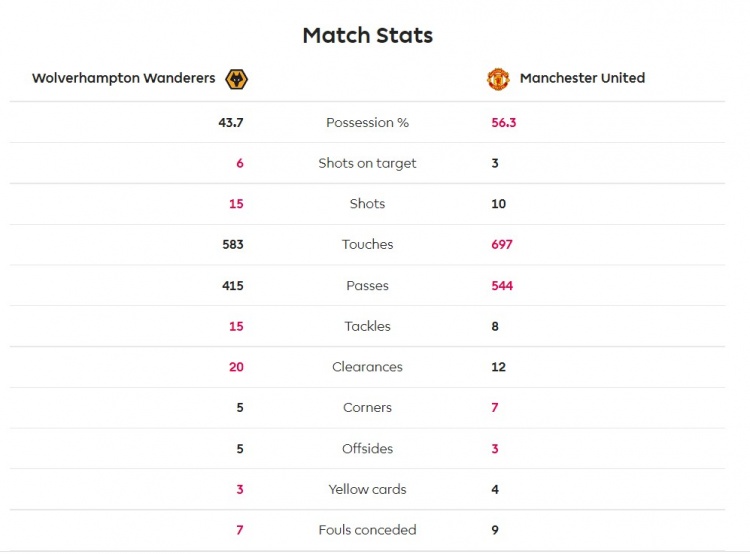The image size is (750, 554).
Task: Click Manchester United's 544 passes value
Action: pyautogui.click(x=502, y=286)
